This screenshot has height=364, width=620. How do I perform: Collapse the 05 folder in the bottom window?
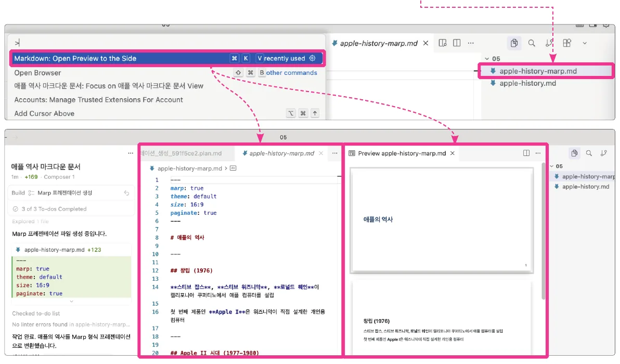[x=551, y=166]
